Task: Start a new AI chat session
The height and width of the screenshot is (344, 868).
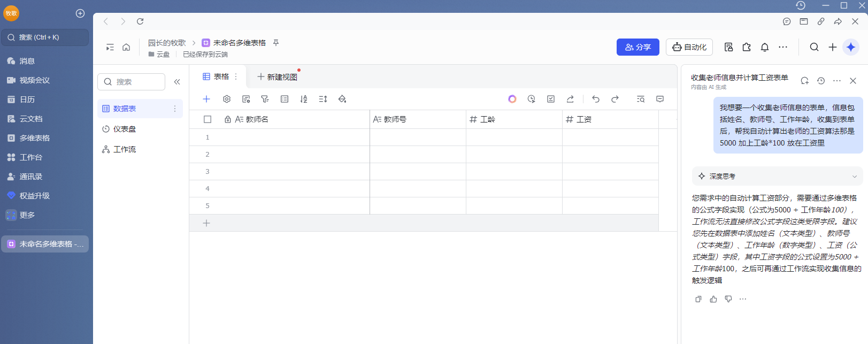Action: click(804, 81)
